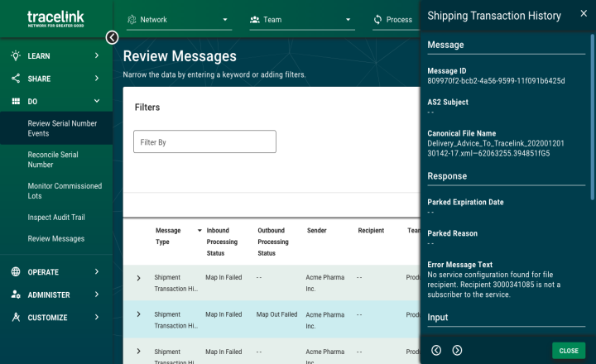Image resolution: width=596 pixels, height=364 pixels.
Task: Click the Message ID value 809970f2-bcb2...
Action: pyautogui.click(x=496, y=80)
